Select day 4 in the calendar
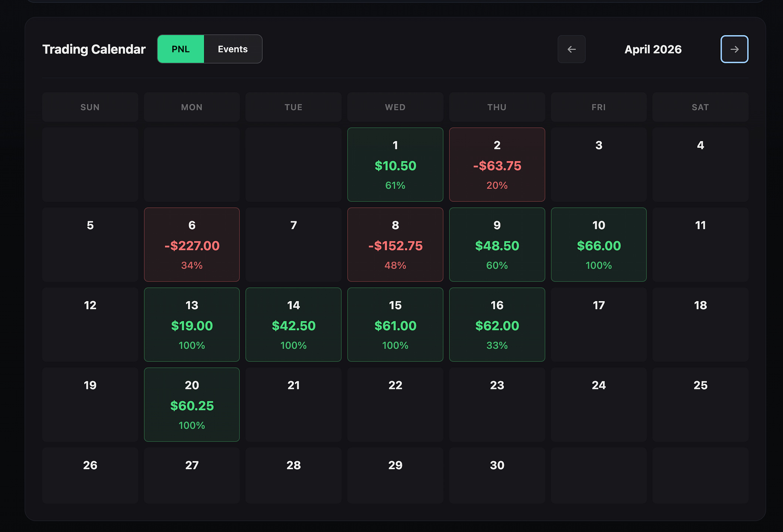 (x=700, y=165)
